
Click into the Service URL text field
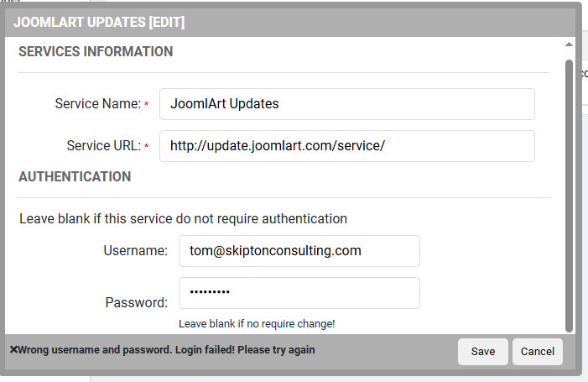[x=346, y=145]
